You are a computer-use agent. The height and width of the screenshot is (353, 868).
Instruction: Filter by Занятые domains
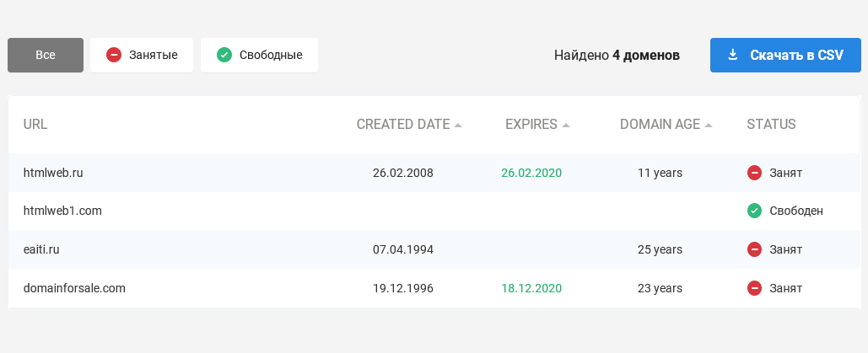142,55
